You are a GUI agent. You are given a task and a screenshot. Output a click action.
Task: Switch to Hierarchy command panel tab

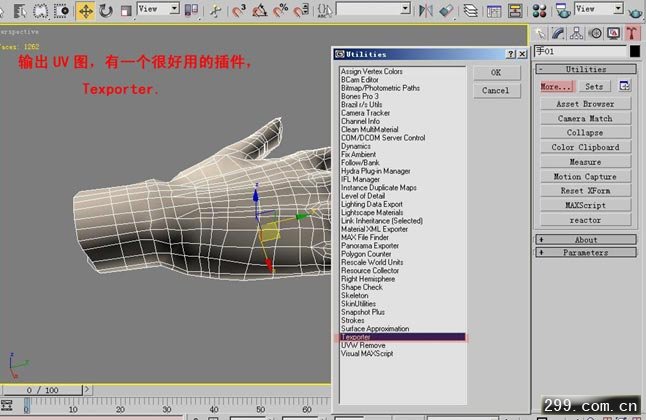576,33
